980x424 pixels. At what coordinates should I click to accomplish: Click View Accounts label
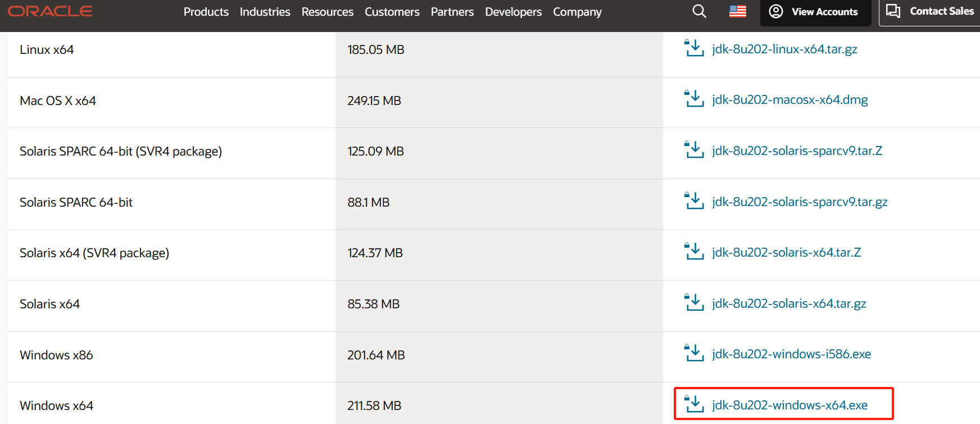(824, 12)
